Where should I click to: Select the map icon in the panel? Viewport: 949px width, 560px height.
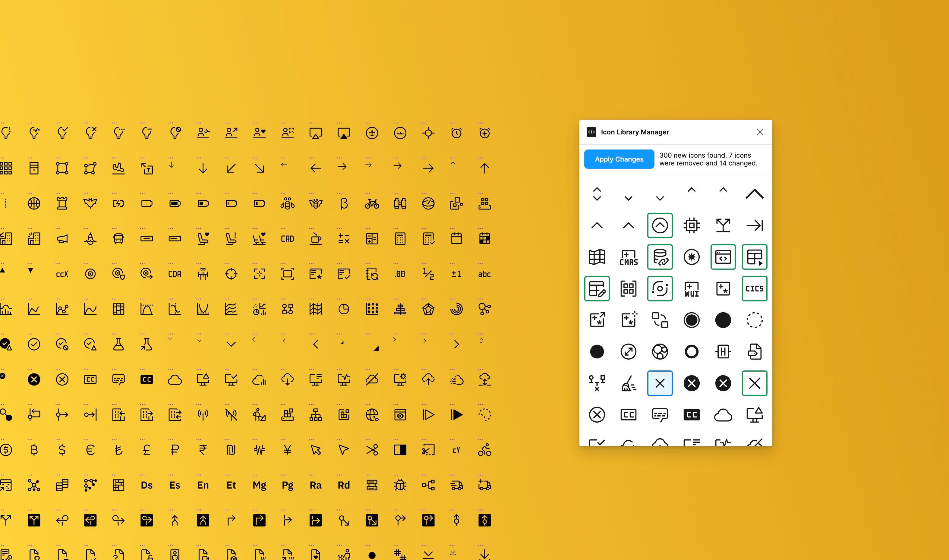(x=597, y=257)
